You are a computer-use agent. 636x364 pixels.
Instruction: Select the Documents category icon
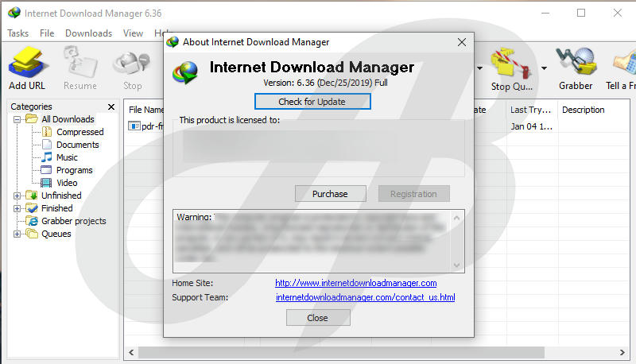pyautogui.click(x=47, y=145)
